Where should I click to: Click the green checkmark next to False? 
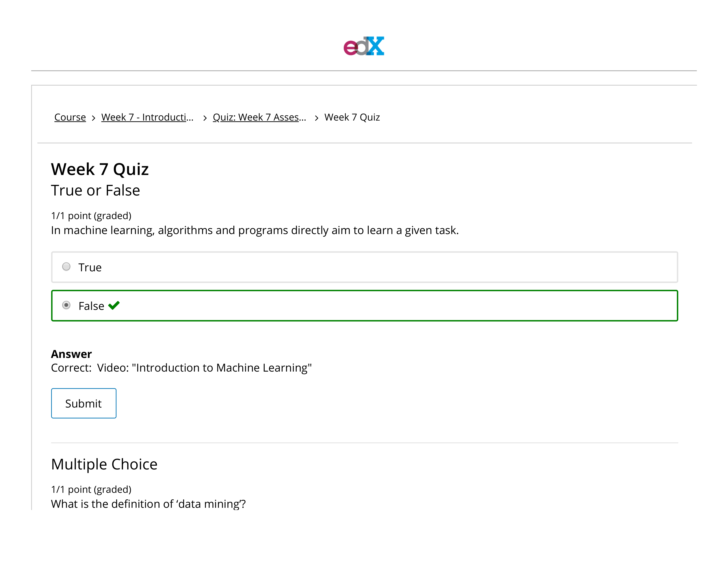pos(114,305)
